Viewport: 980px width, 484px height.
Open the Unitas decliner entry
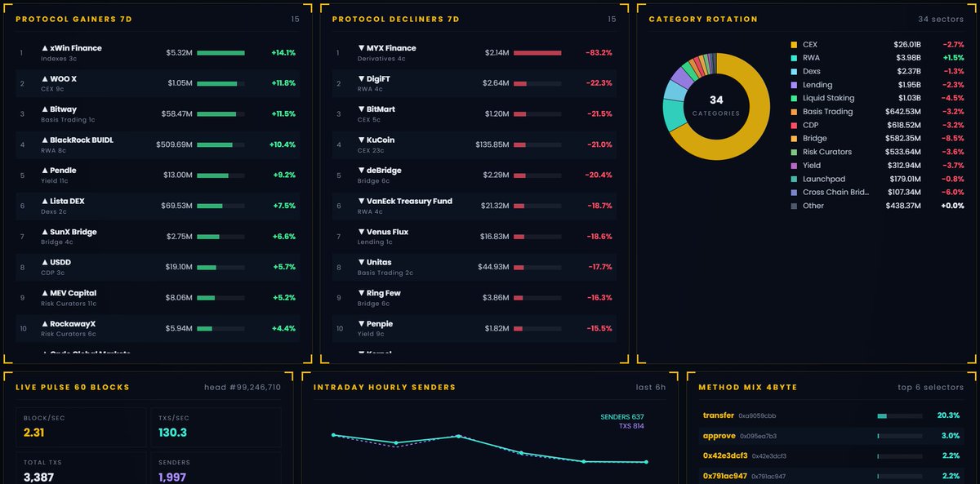click(x=379, y=263)
